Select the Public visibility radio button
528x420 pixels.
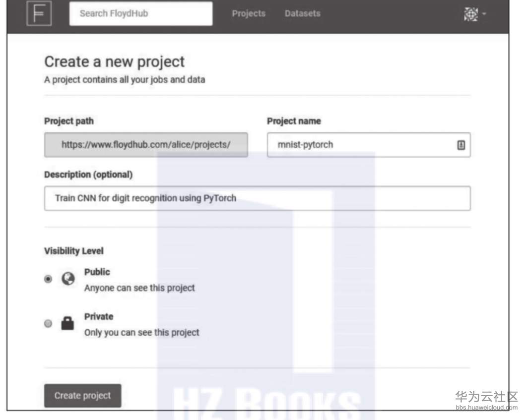(x=48, y=279)
